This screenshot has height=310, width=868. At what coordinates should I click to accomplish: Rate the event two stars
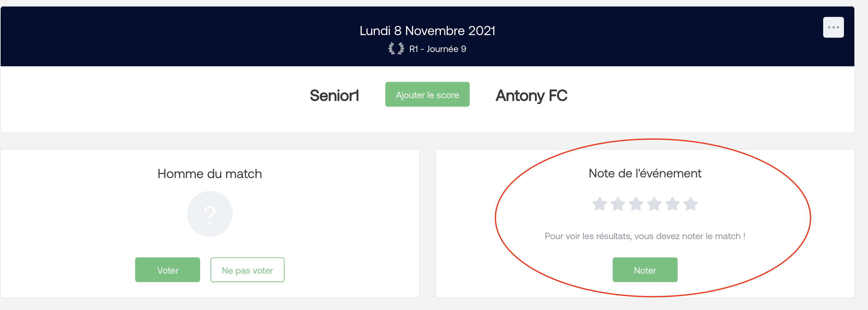(x=618, y=204)
